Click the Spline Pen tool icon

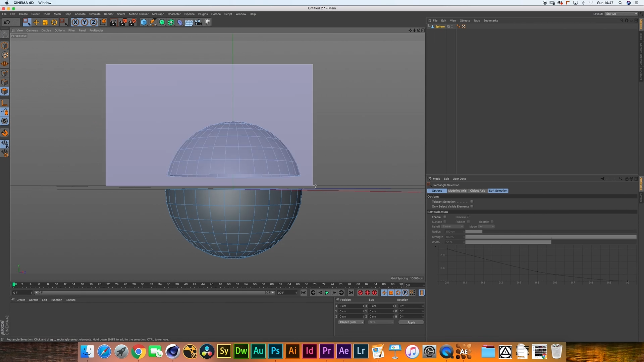[x=153, y=22]
